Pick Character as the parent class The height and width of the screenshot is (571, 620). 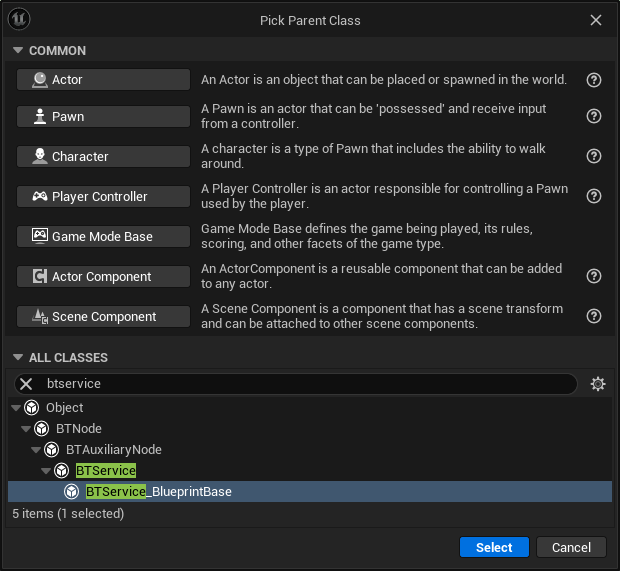coord(103,156)
